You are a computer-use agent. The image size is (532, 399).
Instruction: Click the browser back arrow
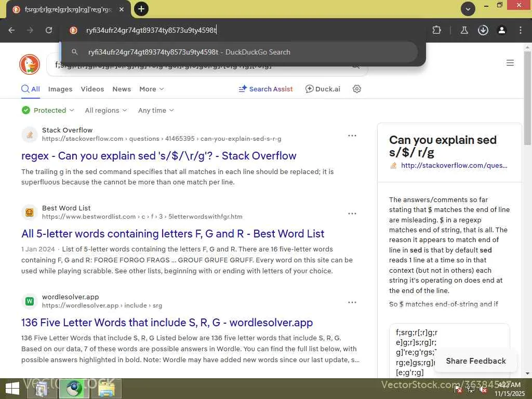[x=11, y=30]
